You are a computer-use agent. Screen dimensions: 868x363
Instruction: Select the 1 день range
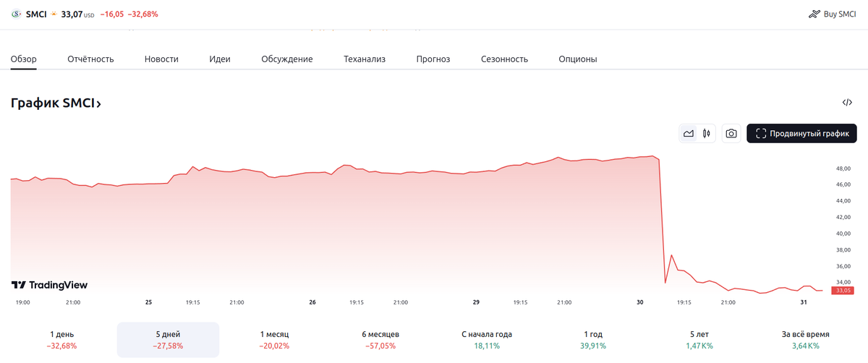(x=61, y=340)
